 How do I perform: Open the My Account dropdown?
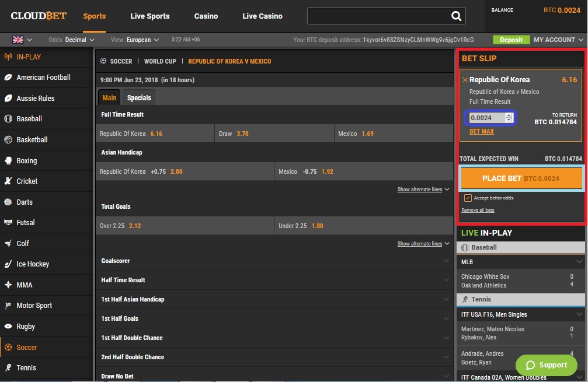558,40
